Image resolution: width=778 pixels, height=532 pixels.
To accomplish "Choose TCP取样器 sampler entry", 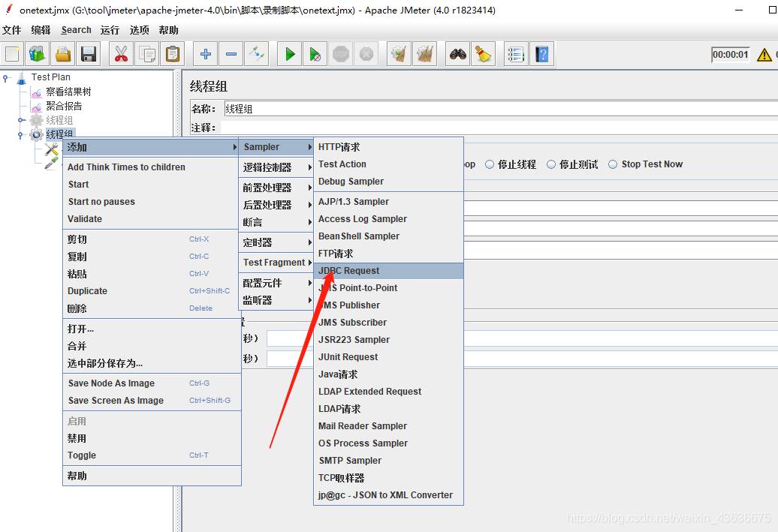I will click(388, 478).
